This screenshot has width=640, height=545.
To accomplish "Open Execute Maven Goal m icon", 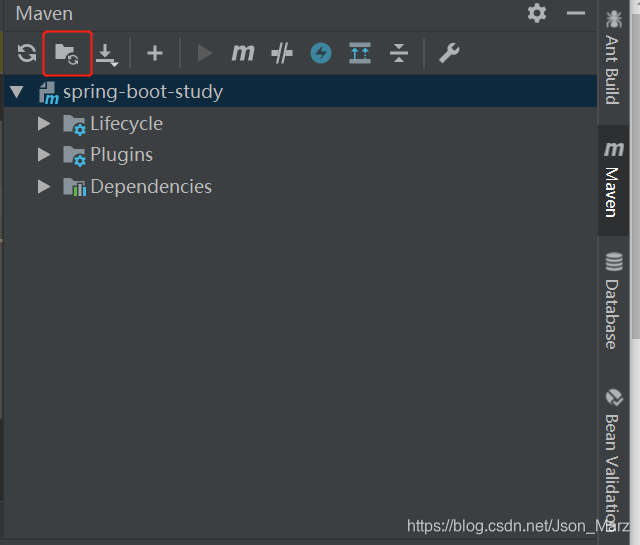I will point(243,53).
